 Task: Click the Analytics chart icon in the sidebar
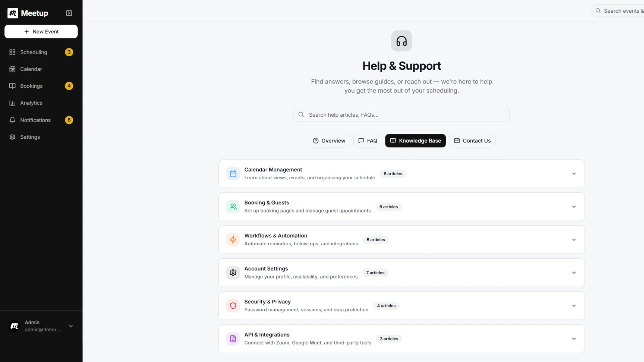coord(12,103)
